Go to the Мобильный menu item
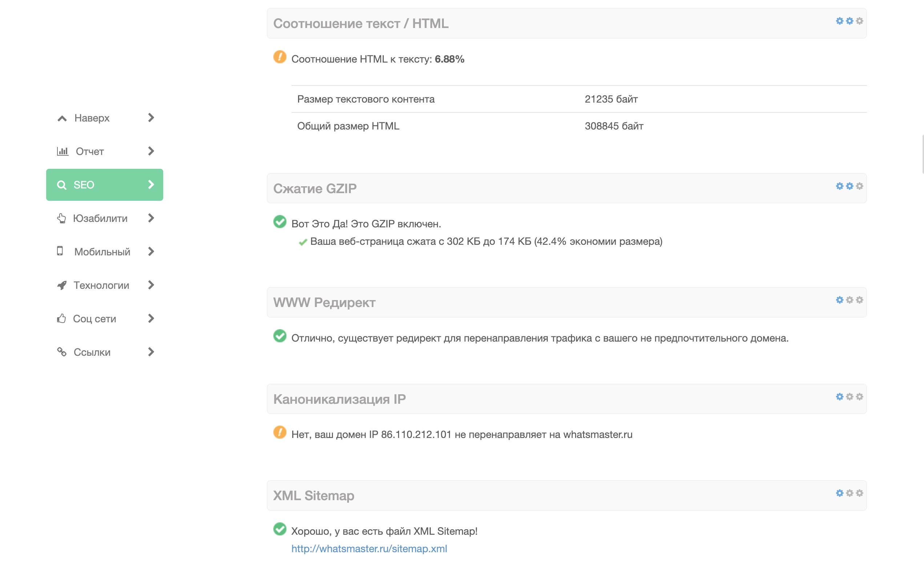The width and height of the screenshot is (924, 566). pyautogui.click(x=102, y=252)
